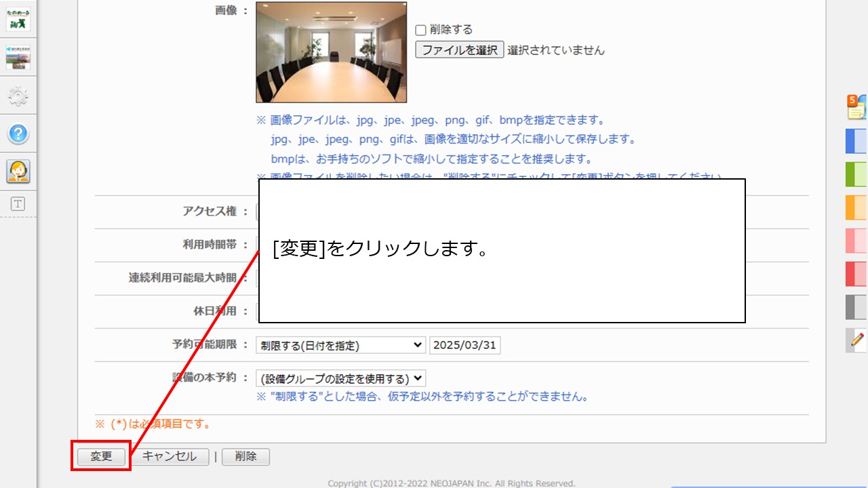The width and height of the screenshot is (868, 488).
Task: Click the 画像 field label
Action: click(226, 10)
